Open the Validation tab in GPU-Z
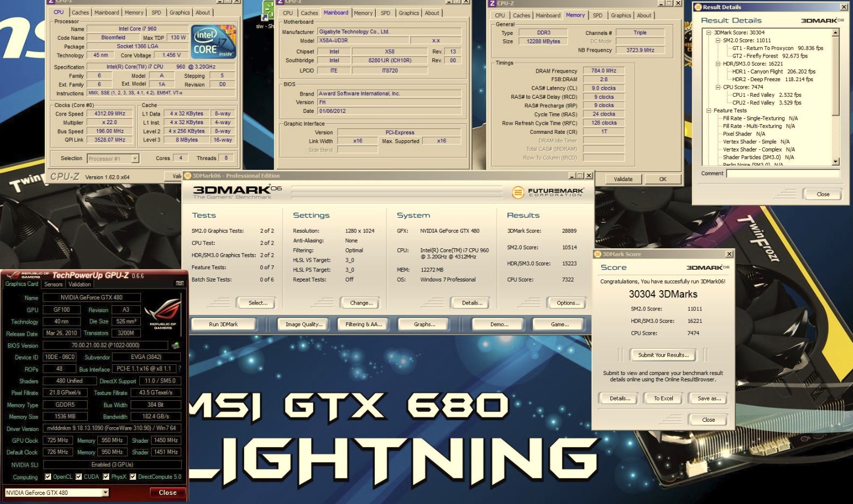This screenshot has height=504, width=853. (x=80, y=284)
